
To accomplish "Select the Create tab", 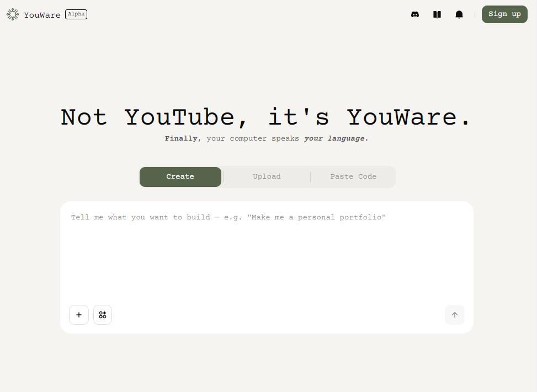I will pos(180,177).
